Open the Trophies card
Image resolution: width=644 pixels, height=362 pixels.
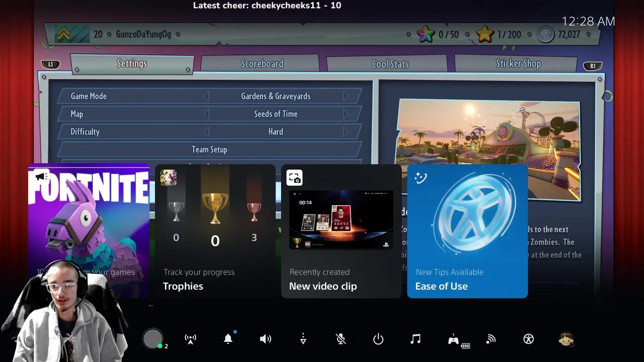coord(215,231)
